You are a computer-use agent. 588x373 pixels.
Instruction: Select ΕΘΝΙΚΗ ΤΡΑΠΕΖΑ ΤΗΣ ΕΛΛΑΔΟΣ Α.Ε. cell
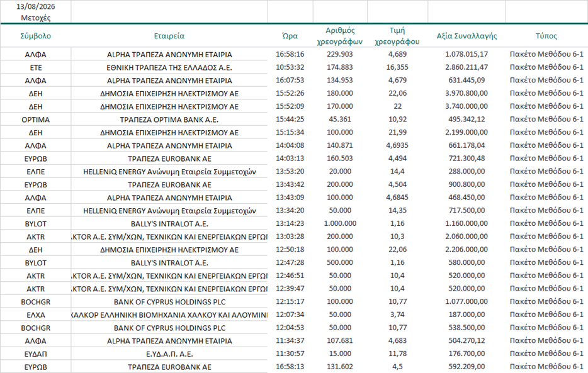(169, 68)
